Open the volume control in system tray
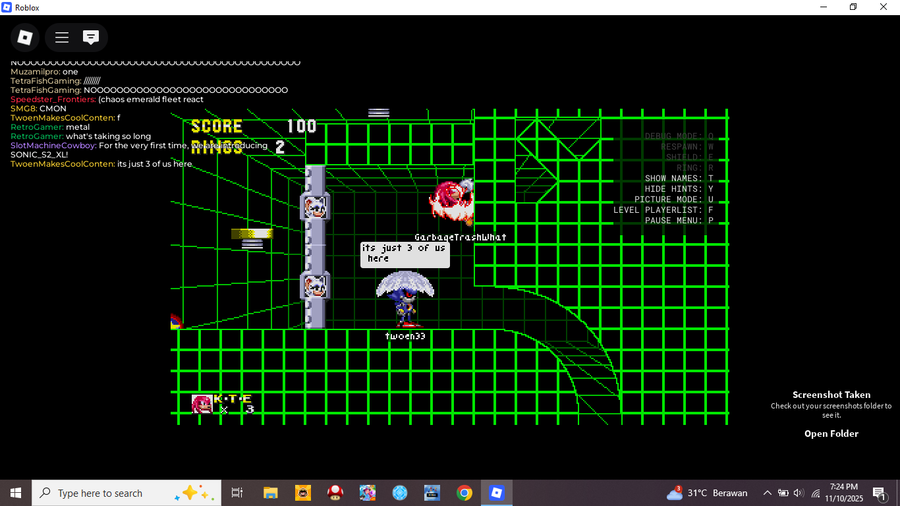Image resolution: width=900 pixels, height=506 pixels. [798, 493]
